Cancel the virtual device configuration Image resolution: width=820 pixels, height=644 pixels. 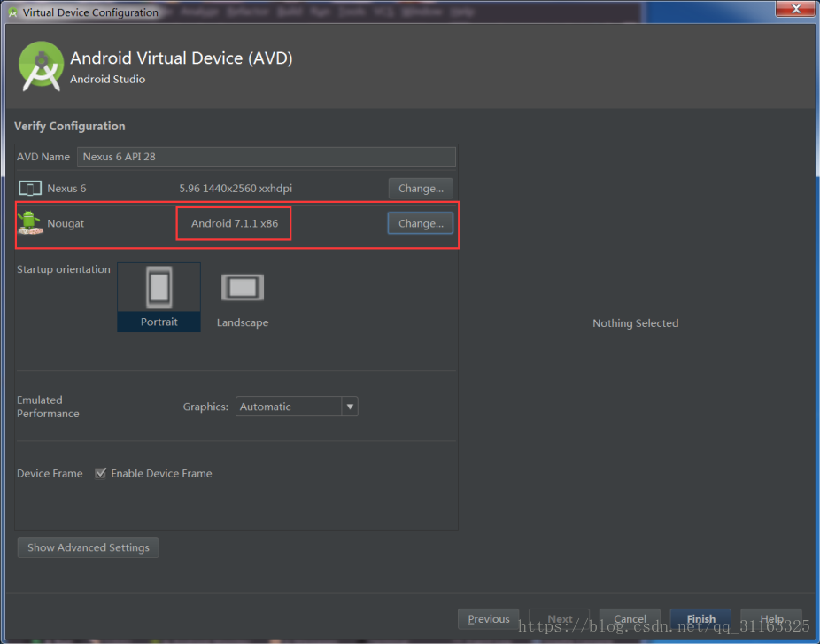point(630,619)
